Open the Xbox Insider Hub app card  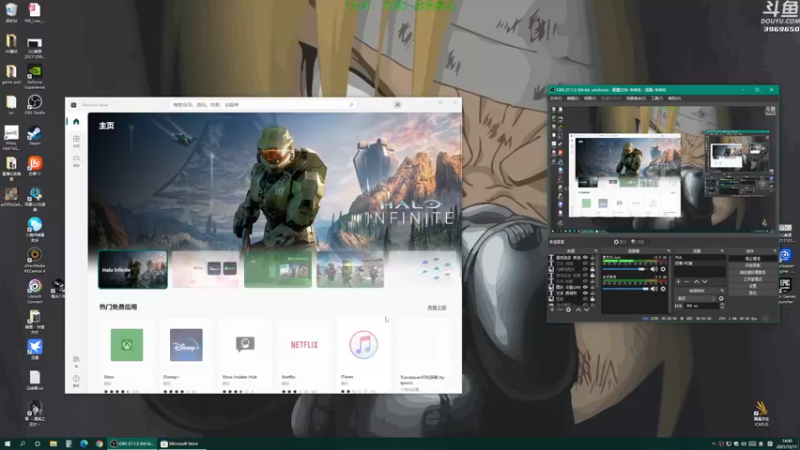pos(245,355)
